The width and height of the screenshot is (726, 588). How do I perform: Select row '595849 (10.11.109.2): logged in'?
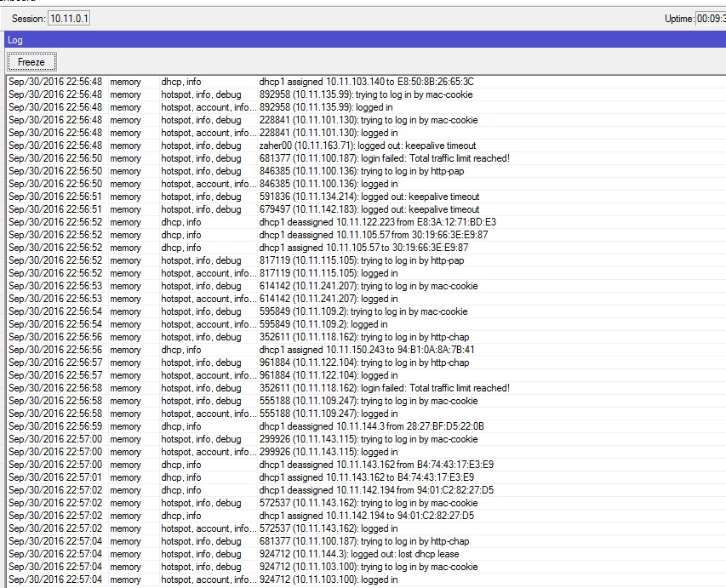pyautogui.click(x=366, y=324)
